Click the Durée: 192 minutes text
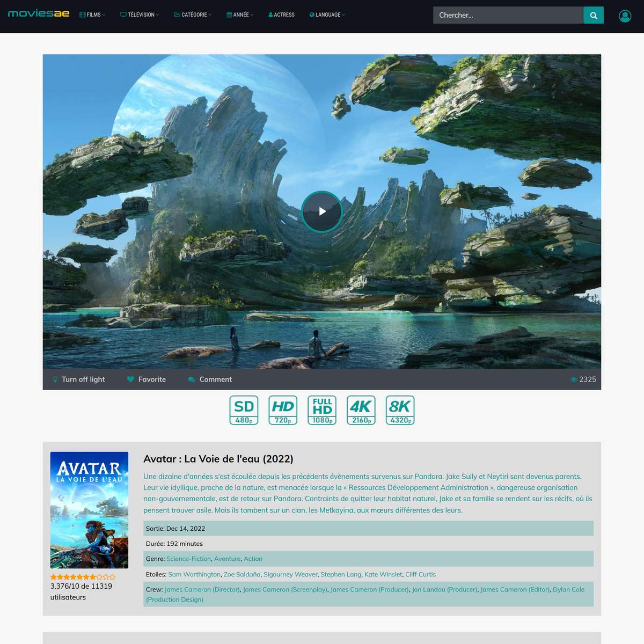Screen dimensions: 644x644 click(174, 544)
